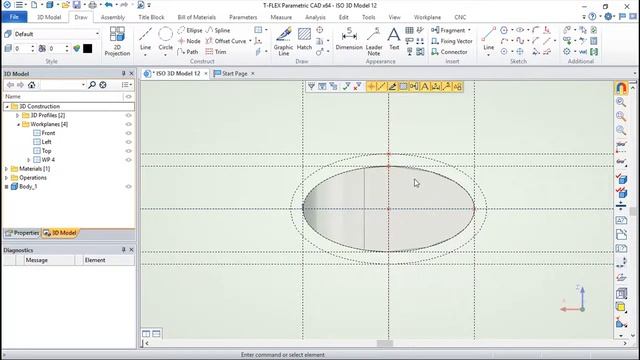Viewport: 640px width, 360px height.
Task: Pin the 3D Model panel
Action: tap(123, 73)
